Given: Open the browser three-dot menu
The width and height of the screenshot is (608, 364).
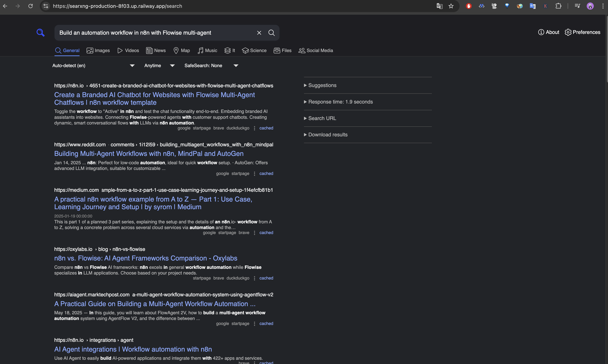Looking at the screenshot, I should (603, 6).
